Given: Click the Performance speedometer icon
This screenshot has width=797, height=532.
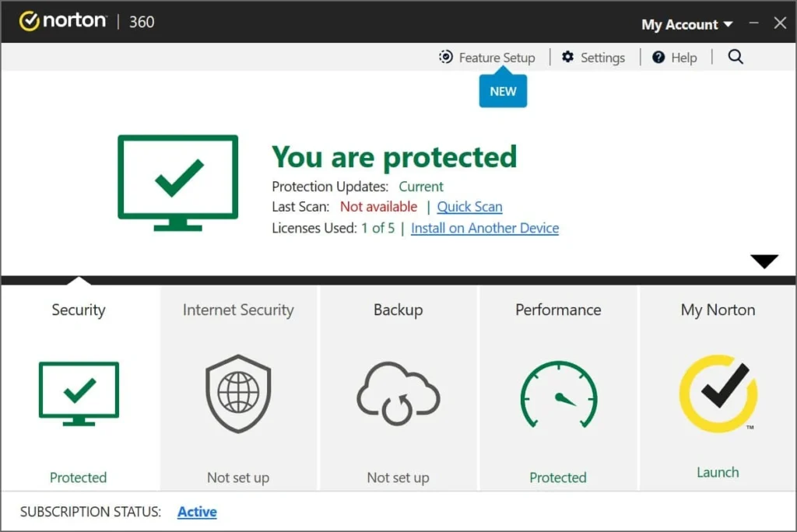Looking at the screenshot, I should (x=558, y=394).
